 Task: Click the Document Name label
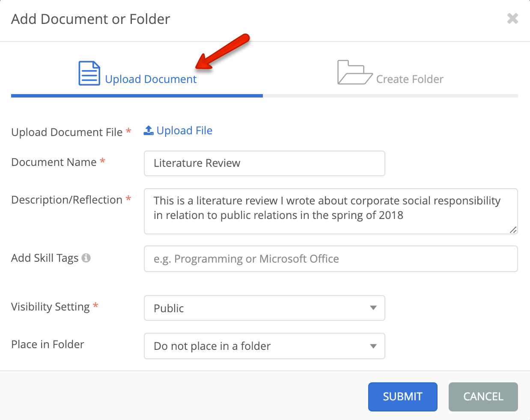[54, 162]
